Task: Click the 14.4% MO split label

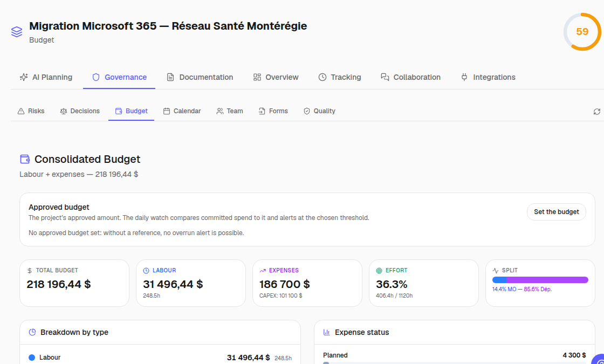Action: coord(504,289)
